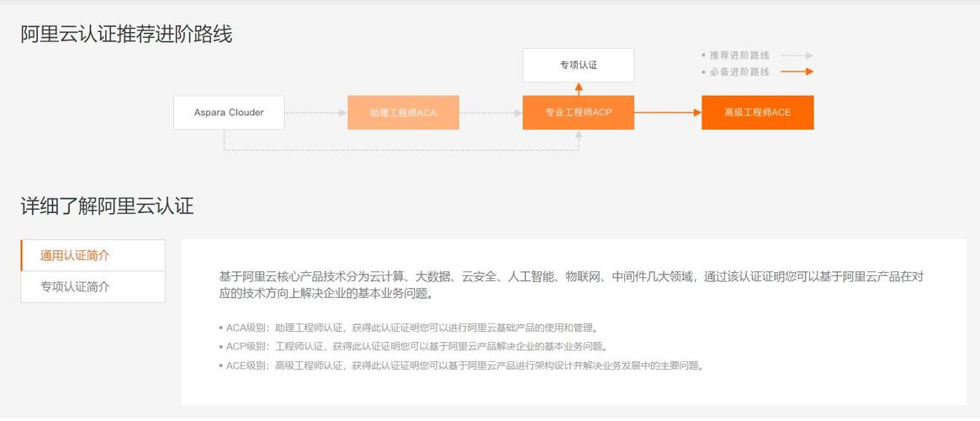Screen dimensions: 980x421
Task: Click the gray dashed arrow legend icon
Action: (x=797, y=56)
